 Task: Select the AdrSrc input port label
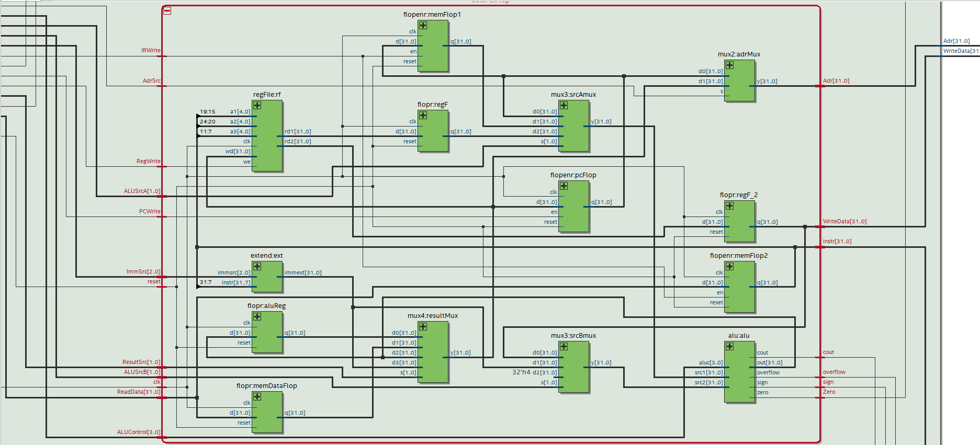[x=152, y=81]
